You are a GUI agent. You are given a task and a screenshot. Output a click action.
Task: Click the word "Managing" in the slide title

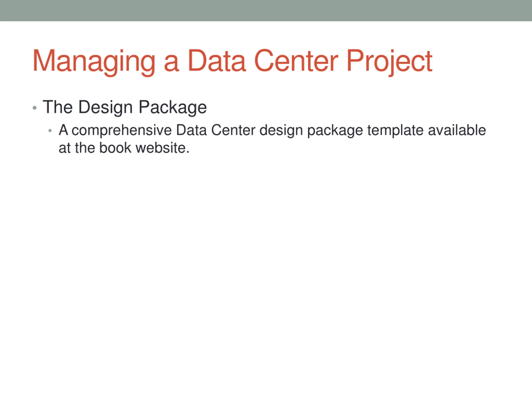(x=94, y=61)
